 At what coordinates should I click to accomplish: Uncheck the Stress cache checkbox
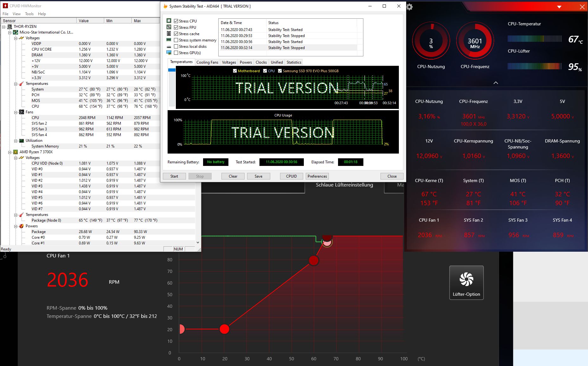(176, 34)
